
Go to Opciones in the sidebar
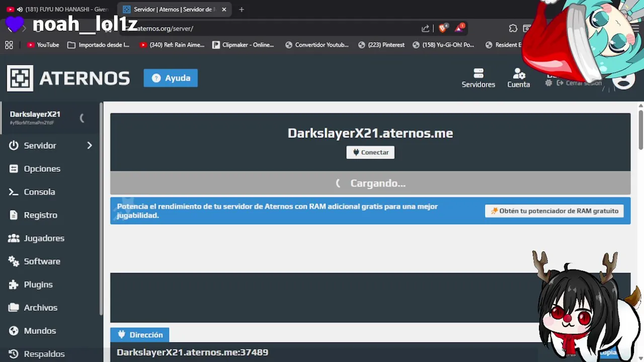[x=42, y=168]
